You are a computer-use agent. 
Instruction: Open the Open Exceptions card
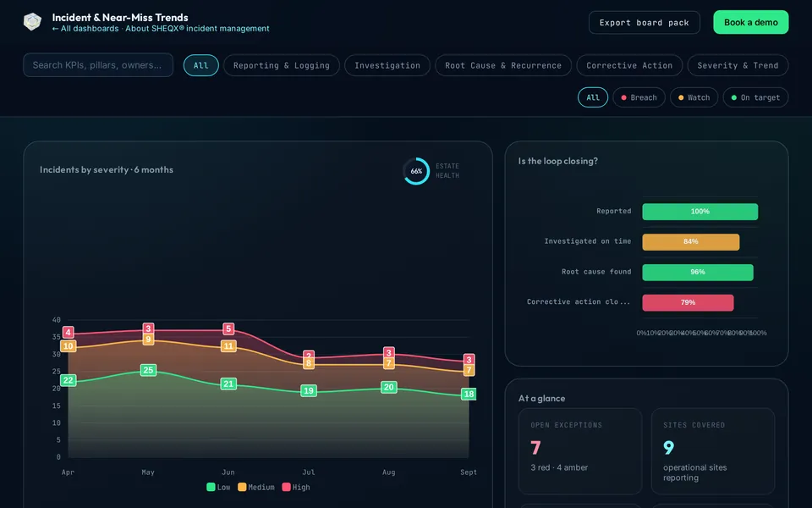coord(580,451)
